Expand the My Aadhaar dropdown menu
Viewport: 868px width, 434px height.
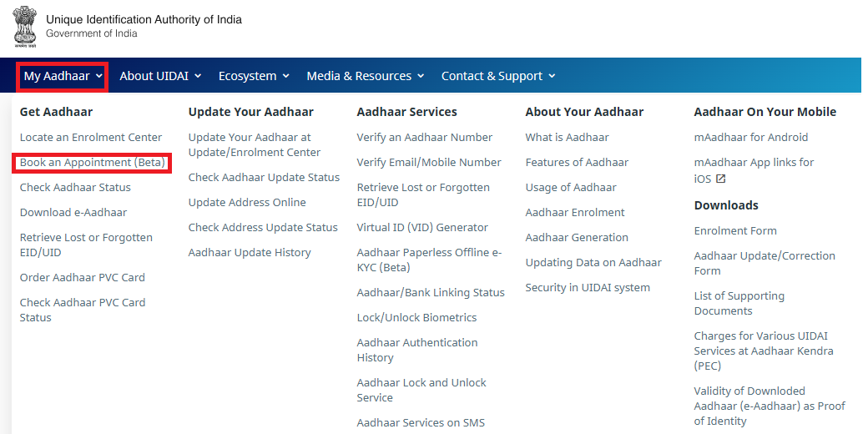(63, 76)
